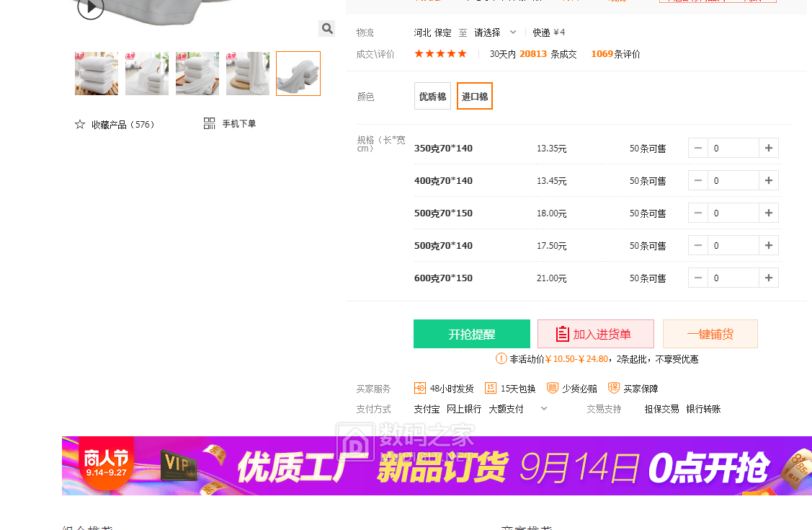Click quantity input field for 500克70*150

[733, 213]
